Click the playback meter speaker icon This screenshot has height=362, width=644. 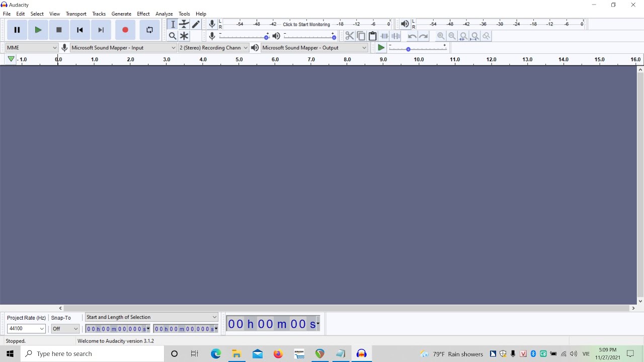point(405,24)
